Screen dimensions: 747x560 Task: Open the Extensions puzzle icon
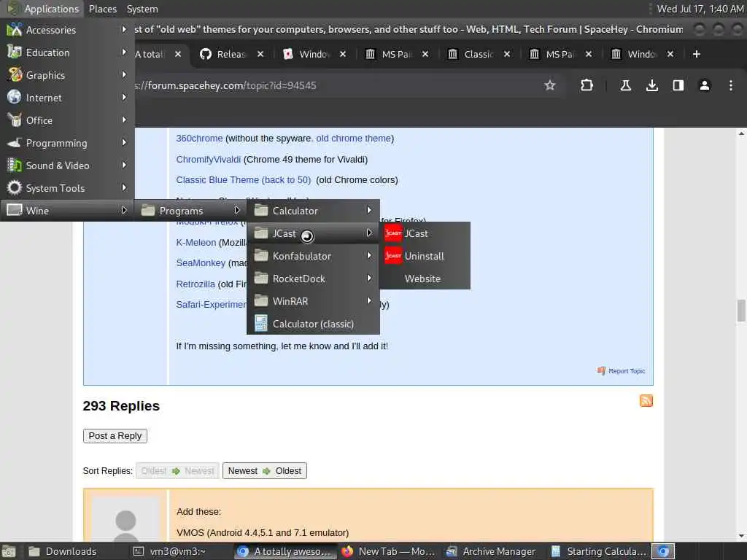tap(587, 85)
